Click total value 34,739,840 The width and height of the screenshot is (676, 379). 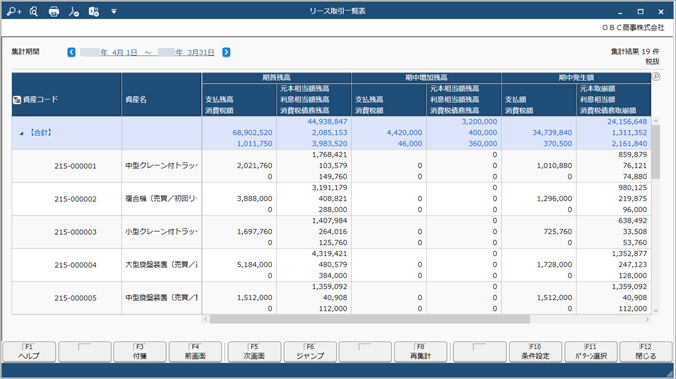[x=552, y=133]
